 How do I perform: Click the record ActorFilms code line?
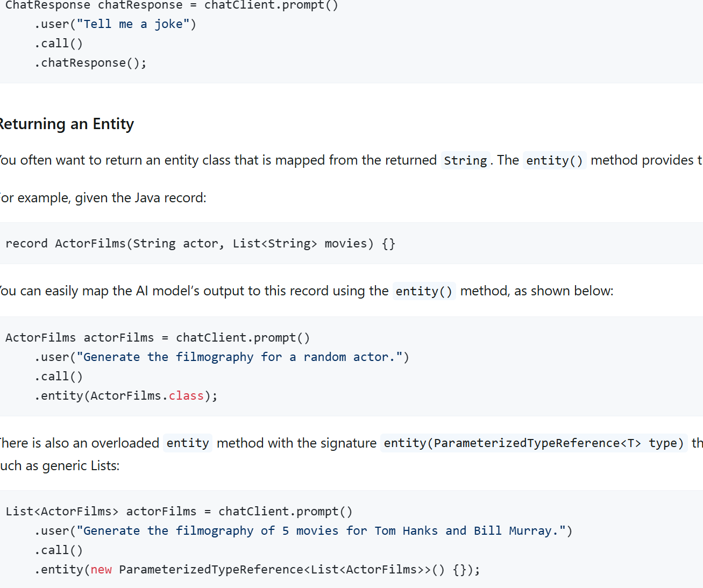[x=200, y=244]
